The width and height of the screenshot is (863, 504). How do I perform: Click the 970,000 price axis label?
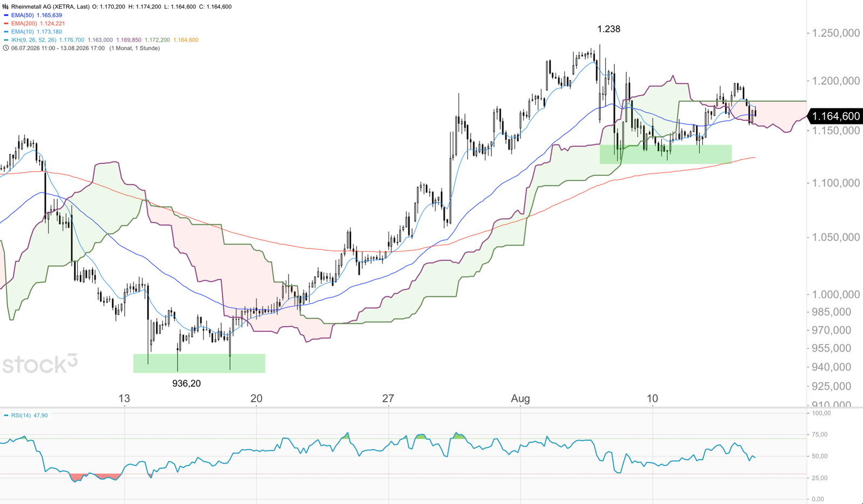pos(831,330)
